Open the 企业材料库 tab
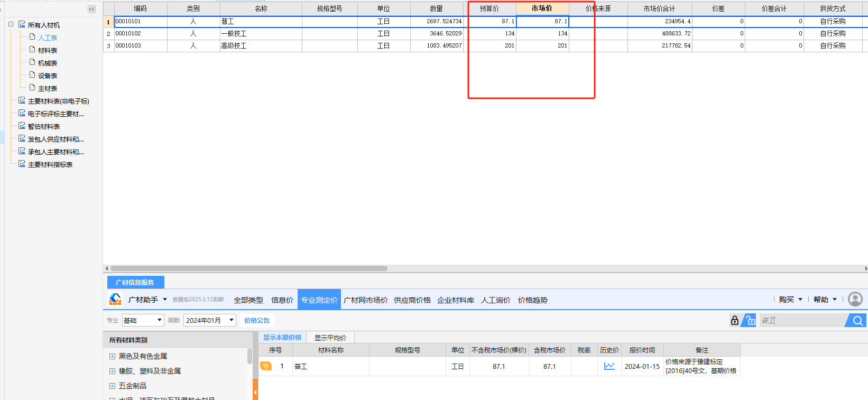The image size is (868, 400). tap(456, 300)
